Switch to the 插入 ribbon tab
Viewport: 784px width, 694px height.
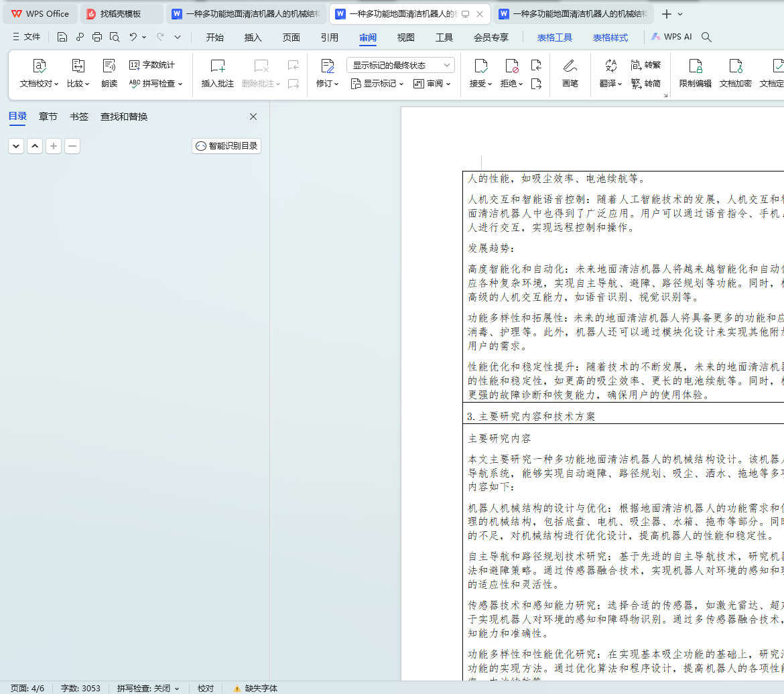[x=253, y=38]
